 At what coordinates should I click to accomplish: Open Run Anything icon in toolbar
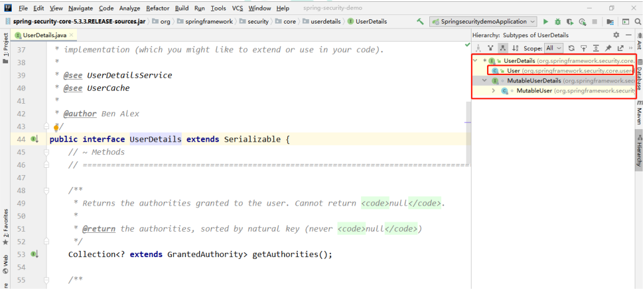[x=625, y=21]
